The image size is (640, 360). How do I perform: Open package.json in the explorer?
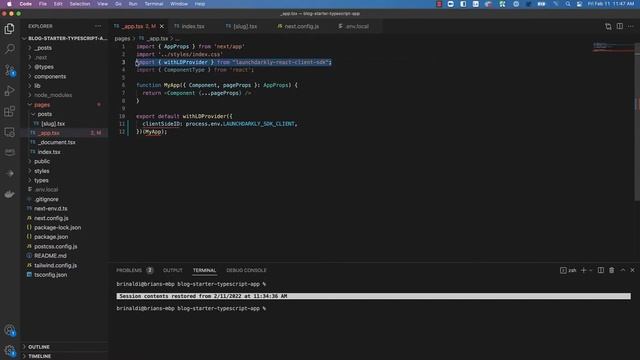[51, 237]
